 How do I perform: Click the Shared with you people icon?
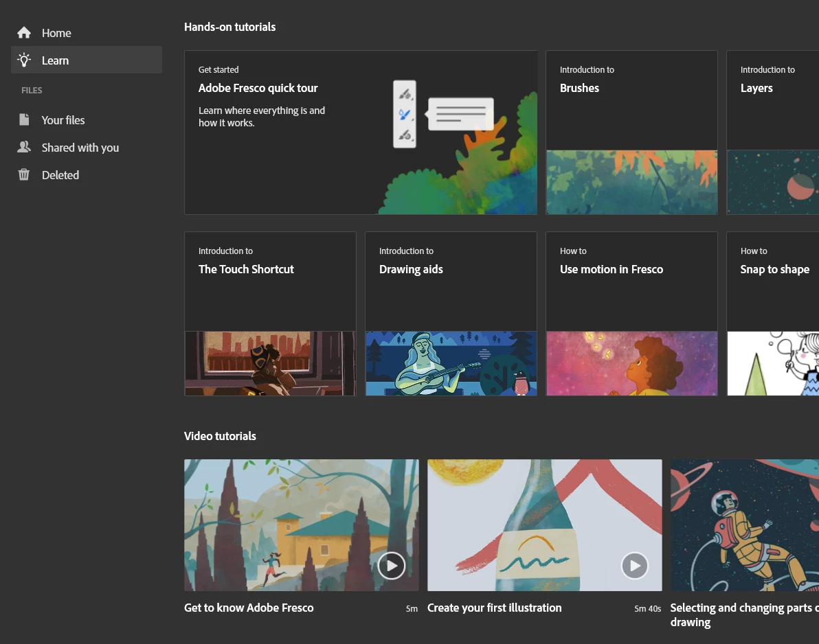click(x=24, y=147)
